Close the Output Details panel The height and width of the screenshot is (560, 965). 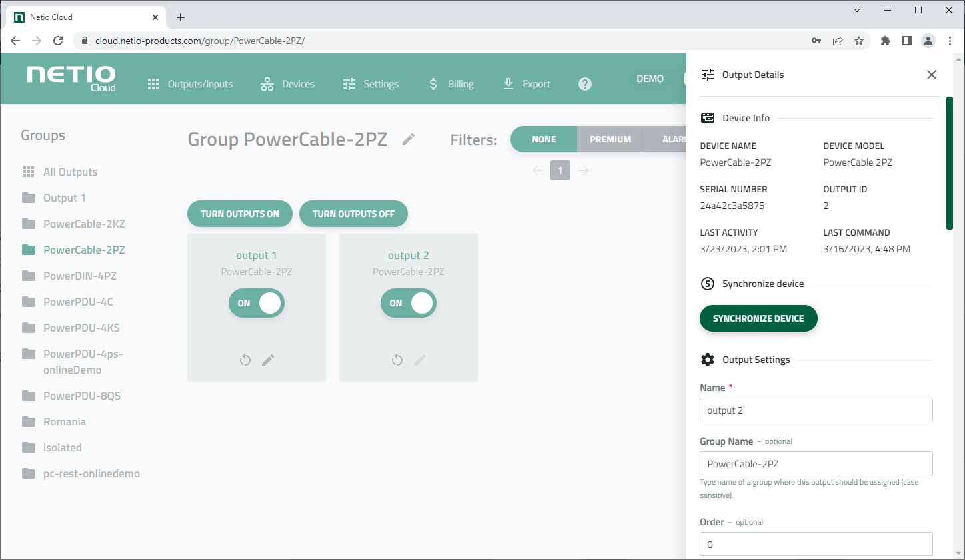[x=932, y=75]
